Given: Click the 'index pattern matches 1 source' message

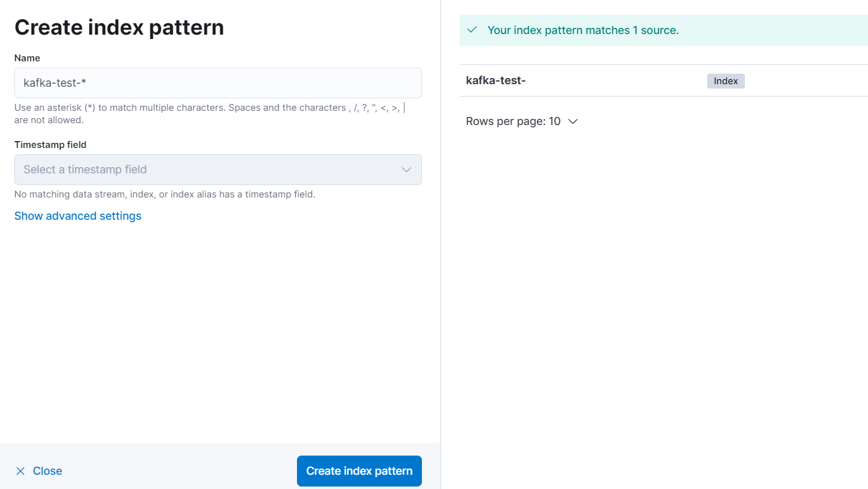Looking at the screenshot, I should click(583, 30).
